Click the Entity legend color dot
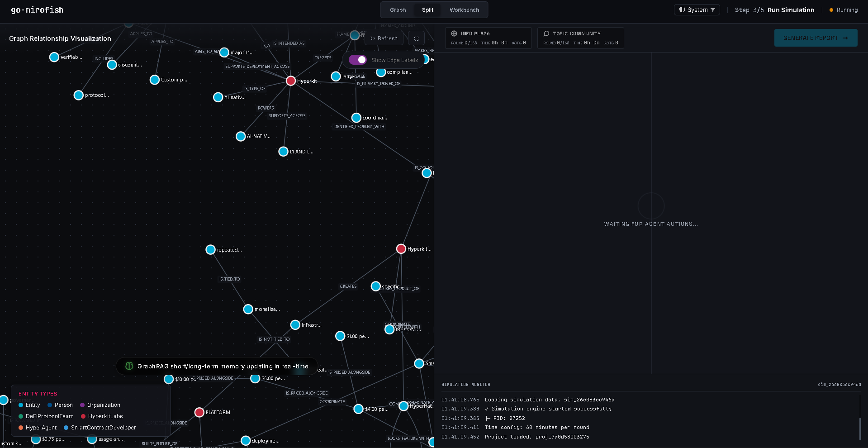Viewport: 868px width, 448px height. pyautogui.click(x=21, y=405)
